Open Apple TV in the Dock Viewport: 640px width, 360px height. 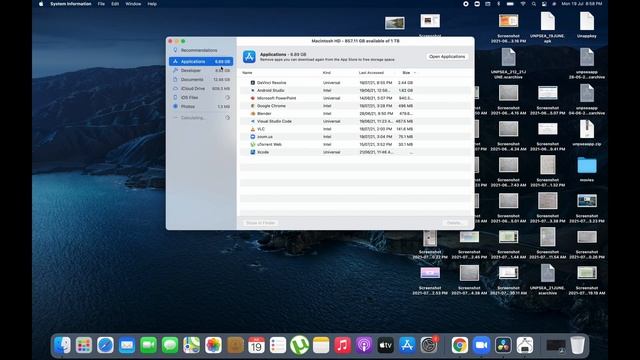tap(386, 345)
